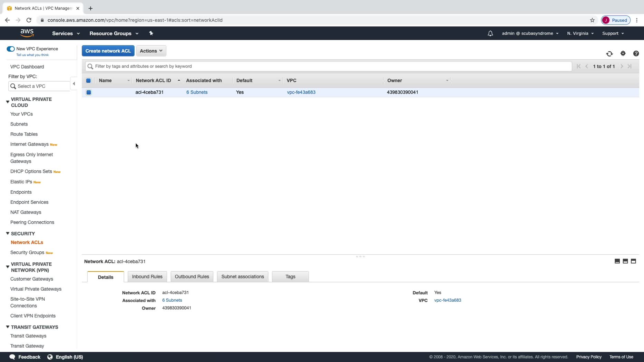Viewport: 644px width, 362px height.
Task: Collapse the Virtual Private Network (VPN) section
Action: click(8, 267)
